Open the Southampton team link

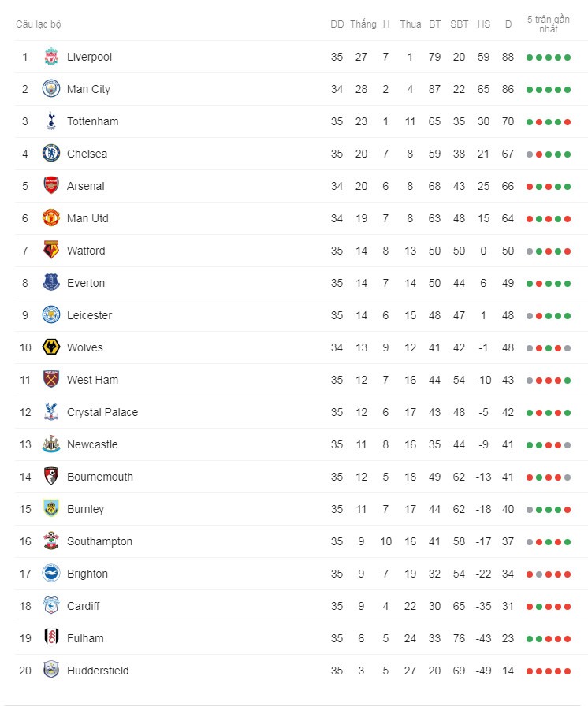coord(99,541)
